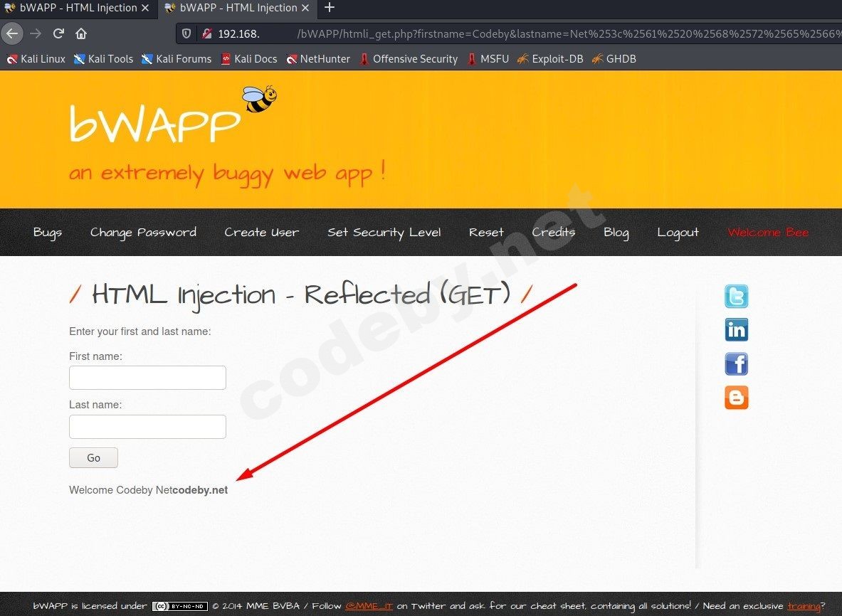Open the Create User menu item
Viewport: 842px width, 616px height.
pyautogui.click(x=261, y=233)
